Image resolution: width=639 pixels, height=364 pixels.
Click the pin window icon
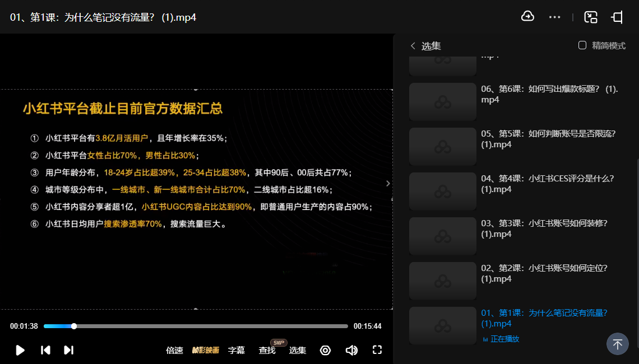tap(617, 17)
